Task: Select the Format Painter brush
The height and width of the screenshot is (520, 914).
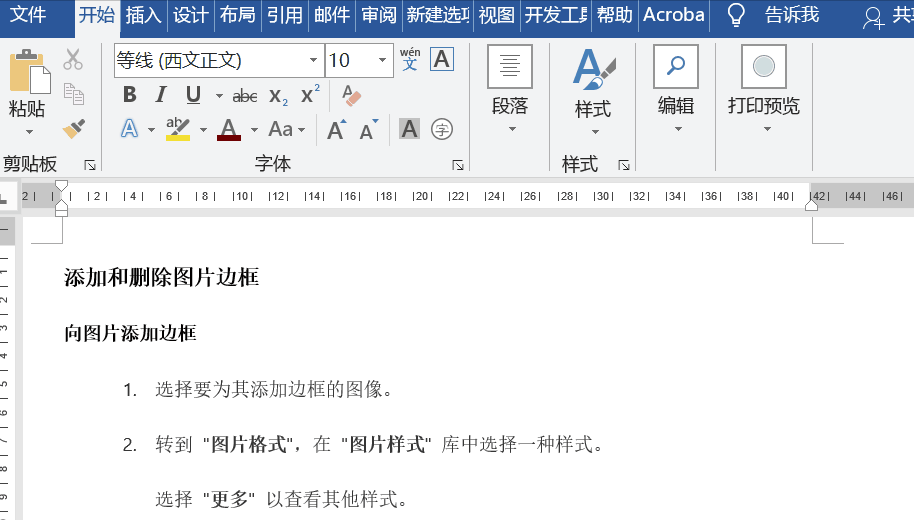Action: (x=73, y=129)
